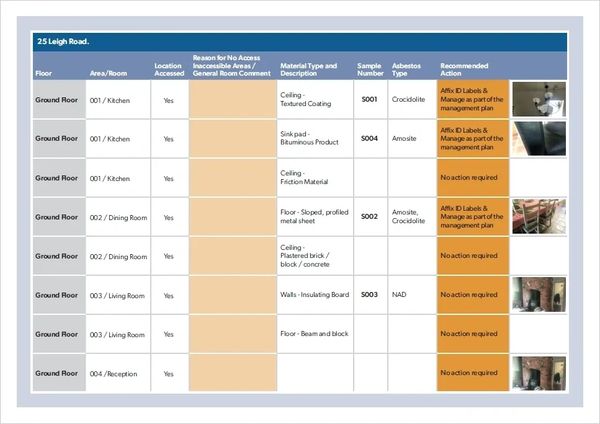The width and height of the screenshot is (600, 424).
Task: Select the "Floor" column header
Action: (x=43, y=73)
